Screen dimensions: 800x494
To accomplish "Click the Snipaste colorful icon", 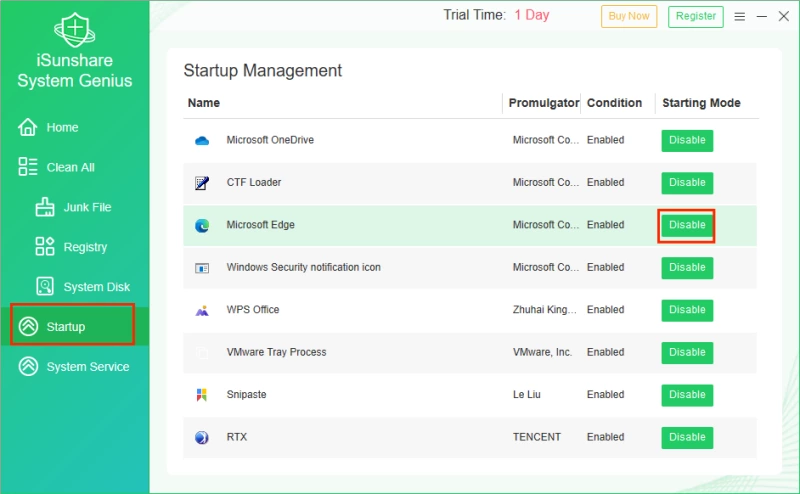I will coord(202,395).
